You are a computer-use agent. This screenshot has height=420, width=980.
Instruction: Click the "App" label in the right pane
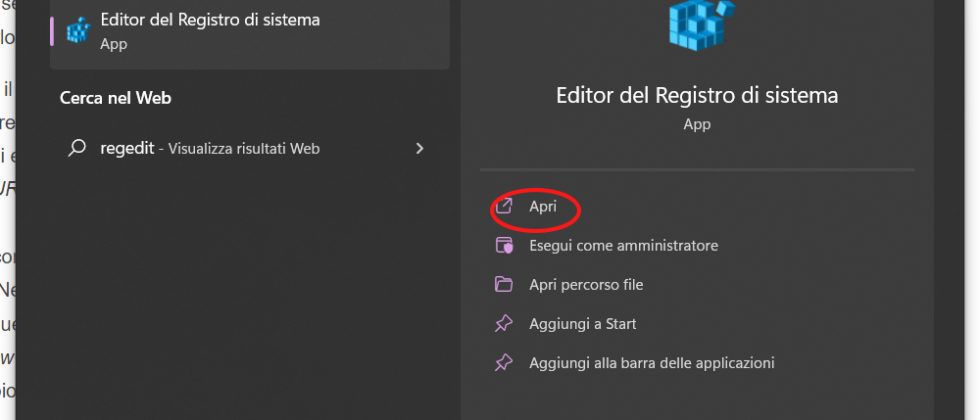pos(696,124)
